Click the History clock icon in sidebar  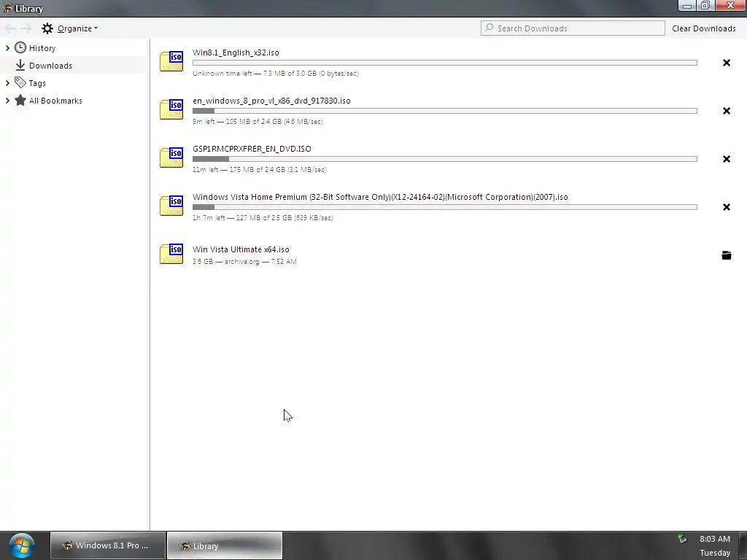point(20,47)
